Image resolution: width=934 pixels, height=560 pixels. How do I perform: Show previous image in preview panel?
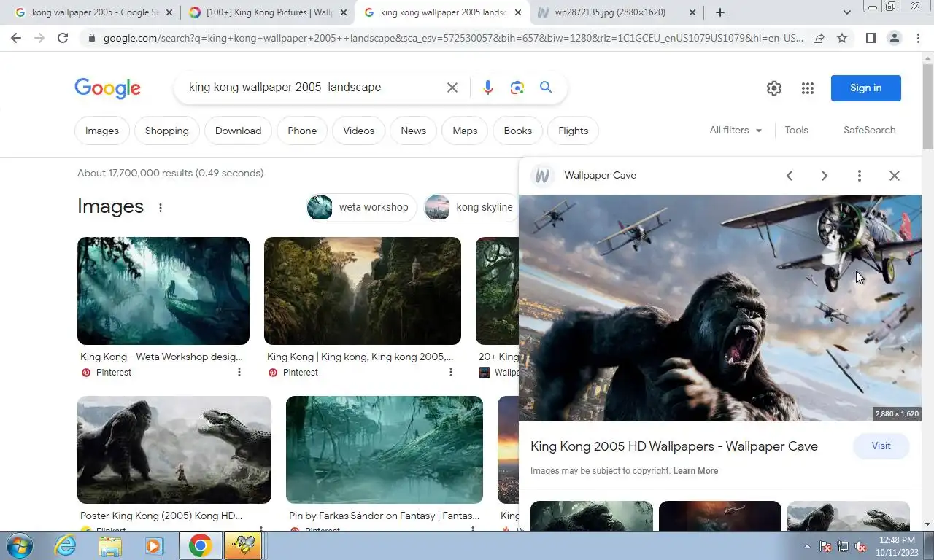tap(790, 176)
